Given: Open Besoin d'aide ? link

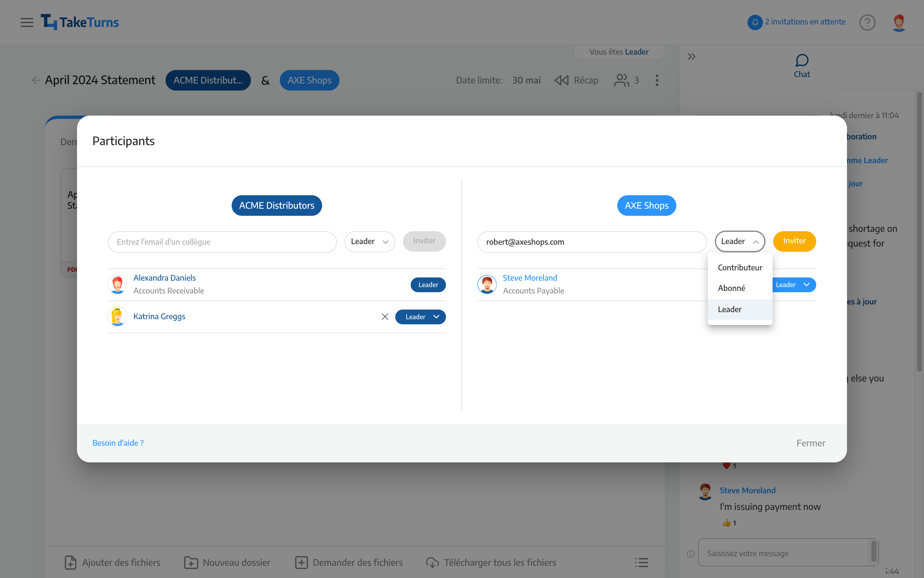Looking at the screenshot, I should click(x=118, y=443).
